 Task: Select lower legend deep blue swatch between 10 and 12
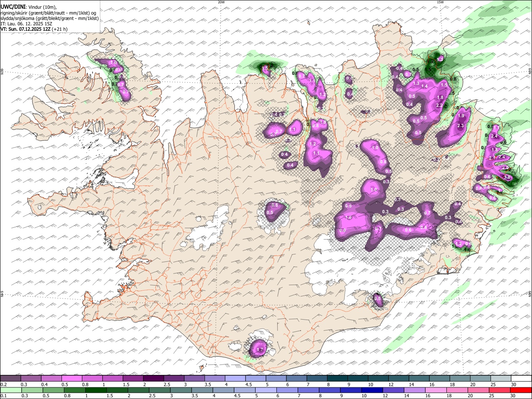372,390
